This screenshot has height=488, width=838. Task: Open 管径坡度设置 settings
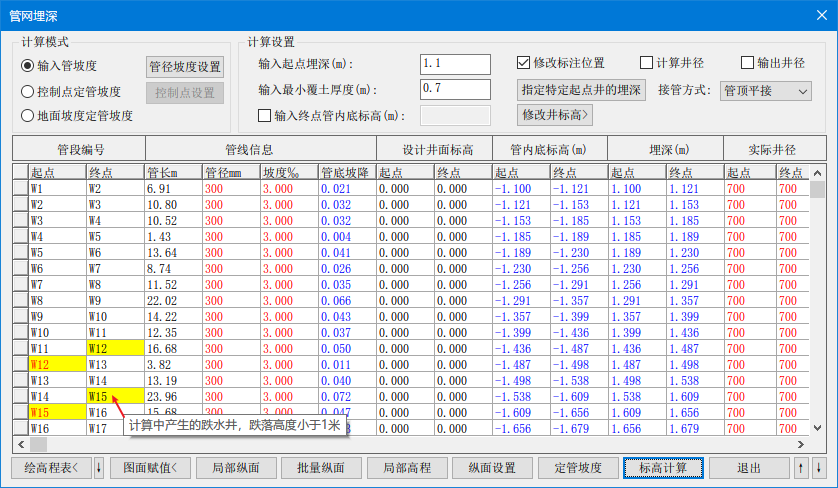click(x=185, y=67)
